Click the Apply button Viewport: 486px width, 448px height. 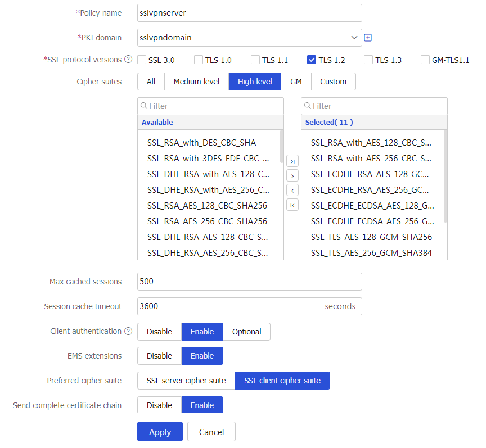[x=160, y=432]
